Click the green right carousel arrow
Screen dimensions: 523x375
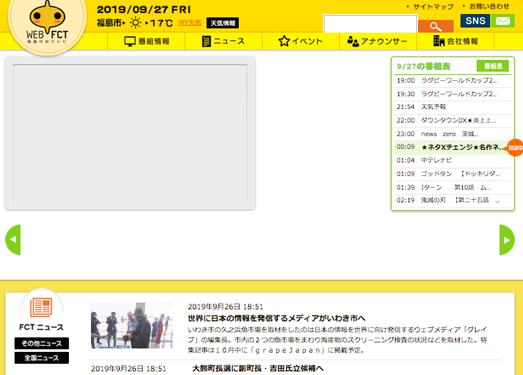507,240
